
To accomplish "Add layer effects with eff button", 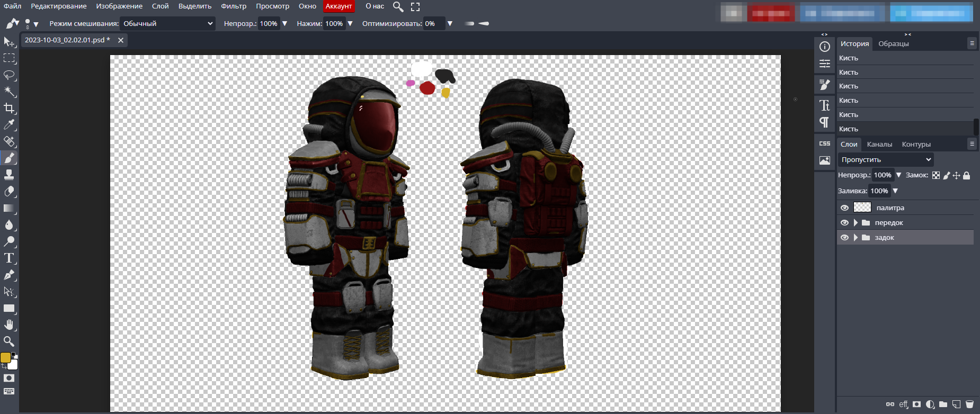I will click(903, 404).
